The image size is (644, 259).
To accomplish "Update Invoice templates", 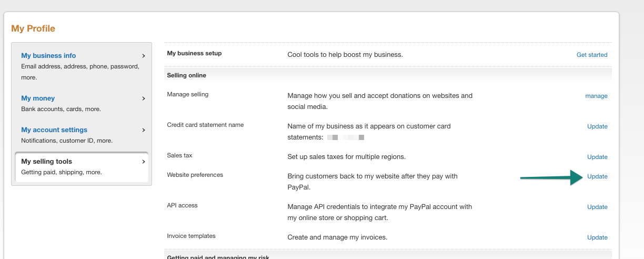I will pos(597,237).
